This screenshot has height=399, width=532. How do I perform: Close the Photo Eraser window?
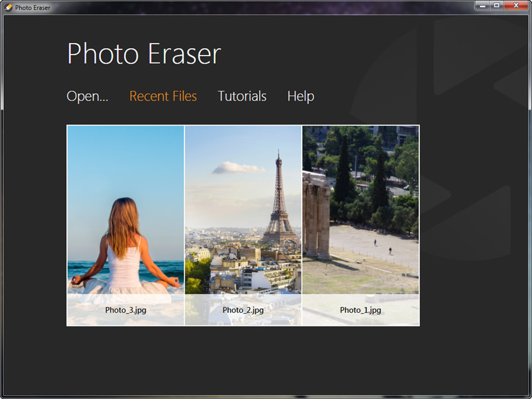pyautogui.click(x=516, y=6)
